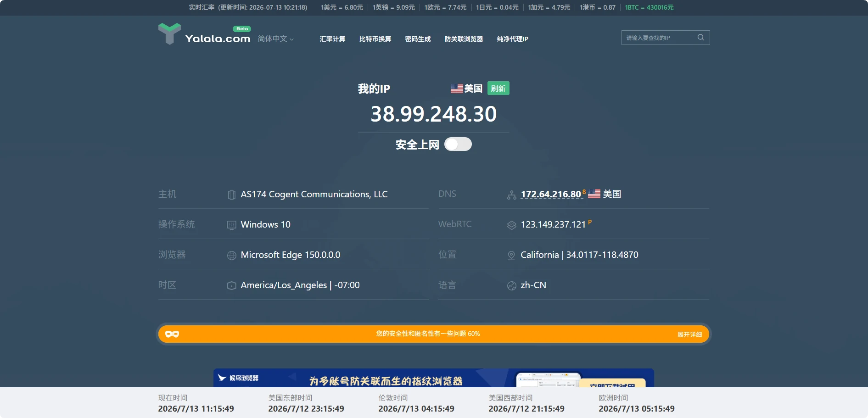Click the US flag beside the DNS address
Viewport: 868px width, 418px height.
[x=594, y=194]
